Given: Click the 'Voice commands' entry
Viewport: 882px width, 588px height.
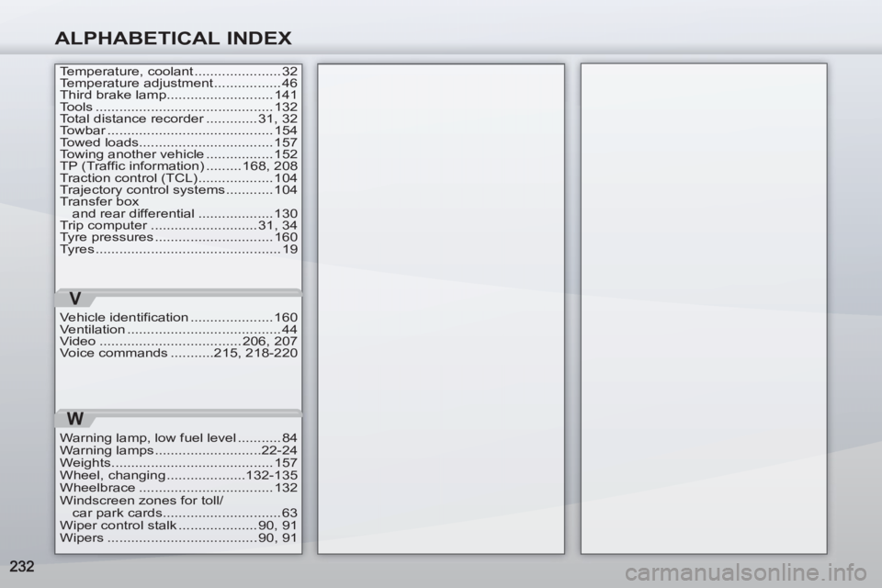Looking at the screenshot, I should tap(178, 353).
